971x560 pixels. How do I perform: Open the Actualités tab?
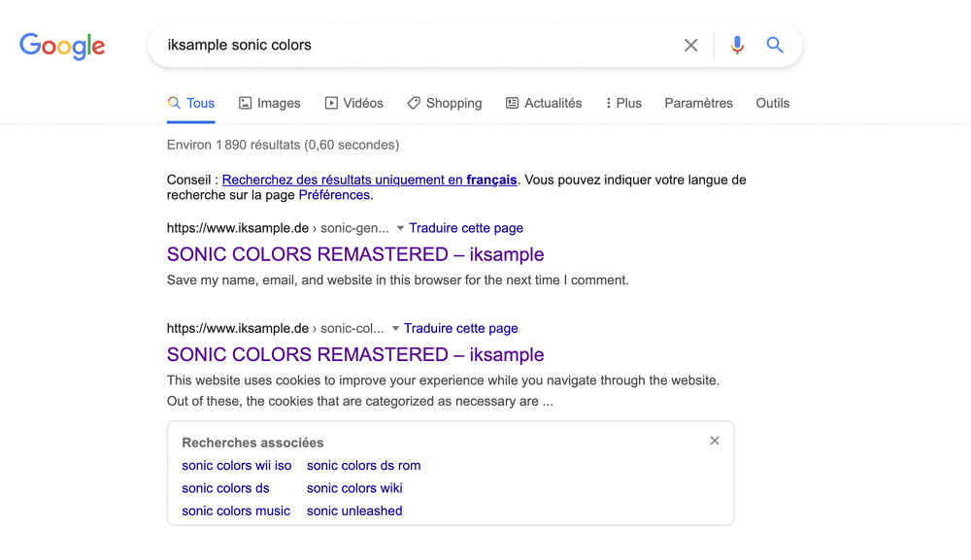[x=544, y=103]
